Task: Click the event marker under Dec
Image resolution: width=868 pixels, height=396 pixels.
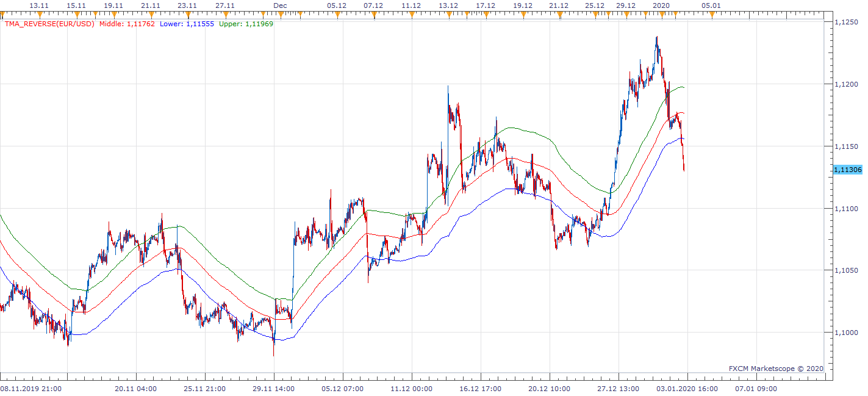Action: [280, 14]
